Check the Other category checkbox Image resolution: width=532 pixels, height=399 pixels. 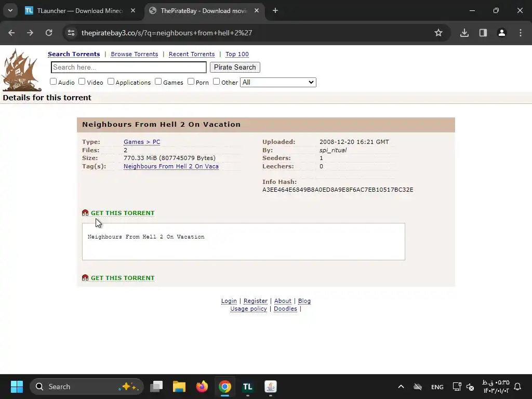(217, 82)
